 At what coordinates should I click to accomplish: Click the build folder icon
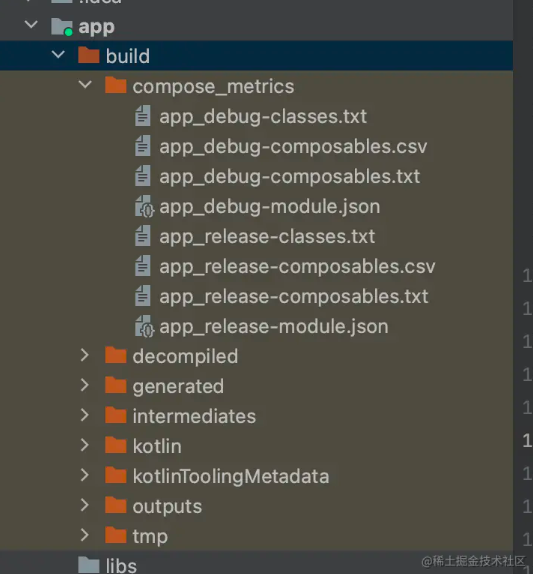89,56
